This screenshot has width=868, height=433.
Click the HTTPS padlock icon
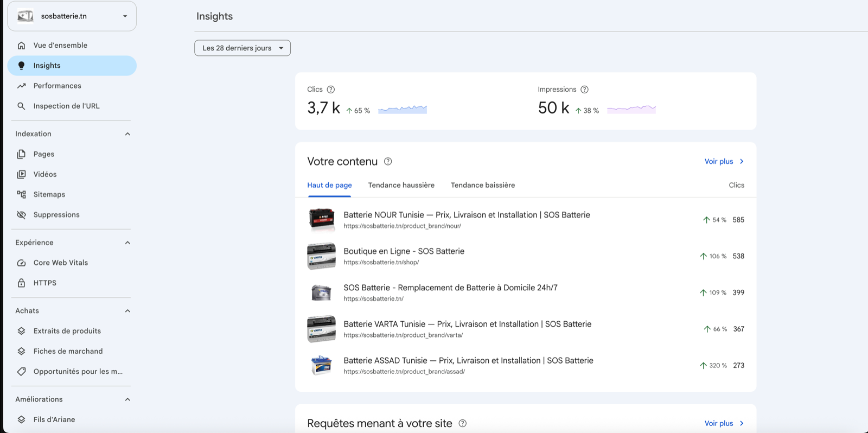pos(21,283)
